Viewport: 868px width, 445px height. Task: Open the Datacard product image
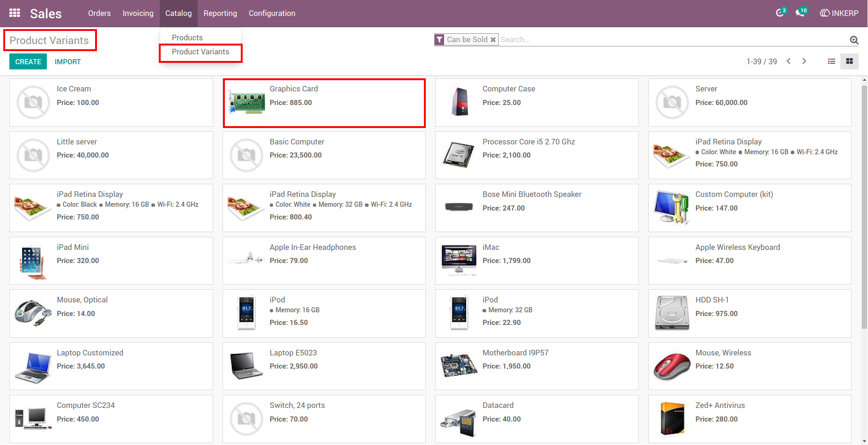pyautogui.click(x=459, y=422)
